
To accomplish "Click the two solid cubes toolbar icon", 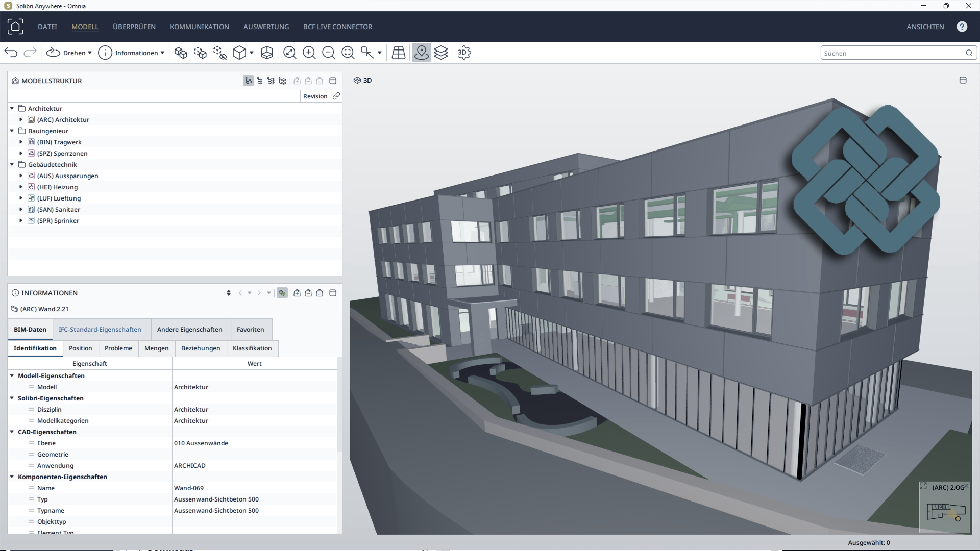I will pos(181,53).
